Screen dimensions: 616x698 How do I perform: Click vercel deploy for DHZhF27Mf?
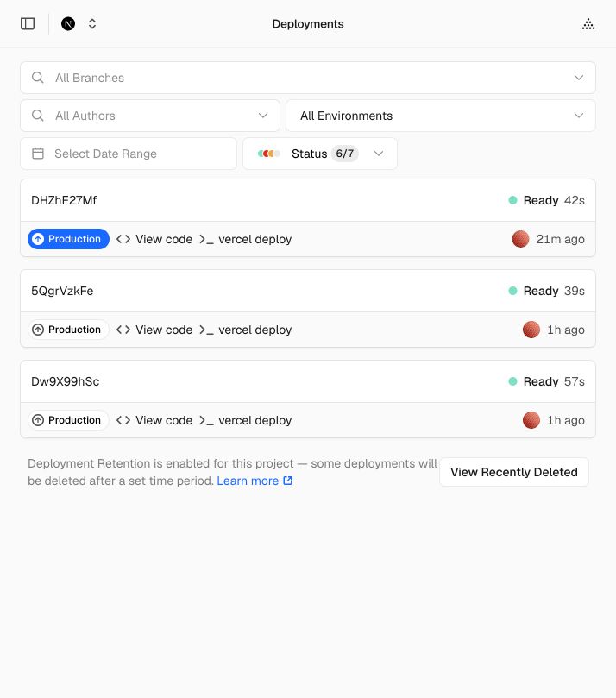[x=255, y=239]
